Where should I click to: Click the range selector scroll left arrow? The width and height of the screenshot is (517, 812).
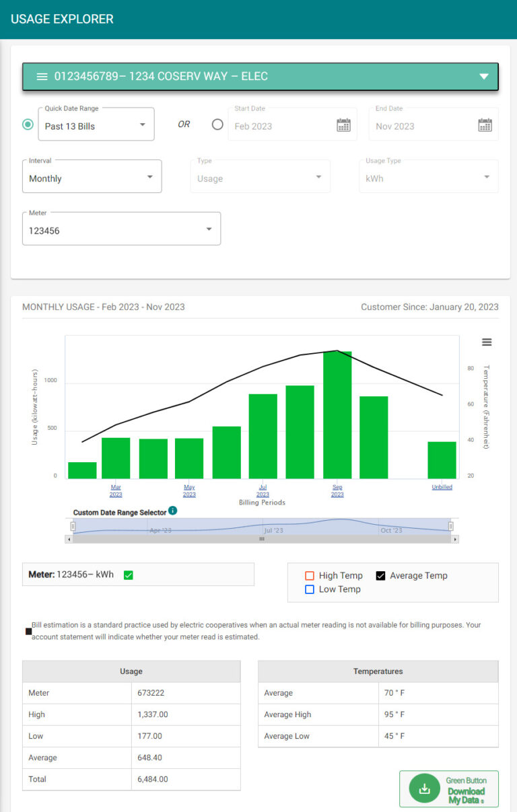point(68,539)
